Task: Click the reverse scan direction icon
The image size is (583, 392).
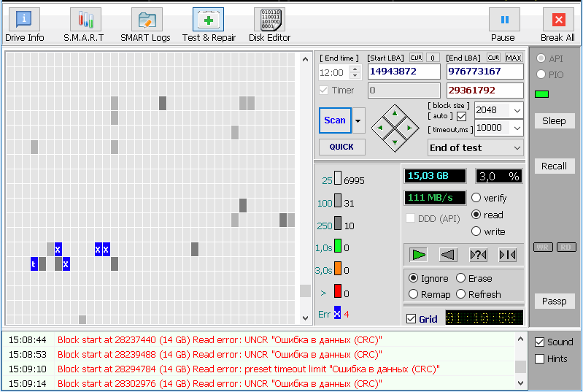Action: pyautogui.click(x=448, y=255)
